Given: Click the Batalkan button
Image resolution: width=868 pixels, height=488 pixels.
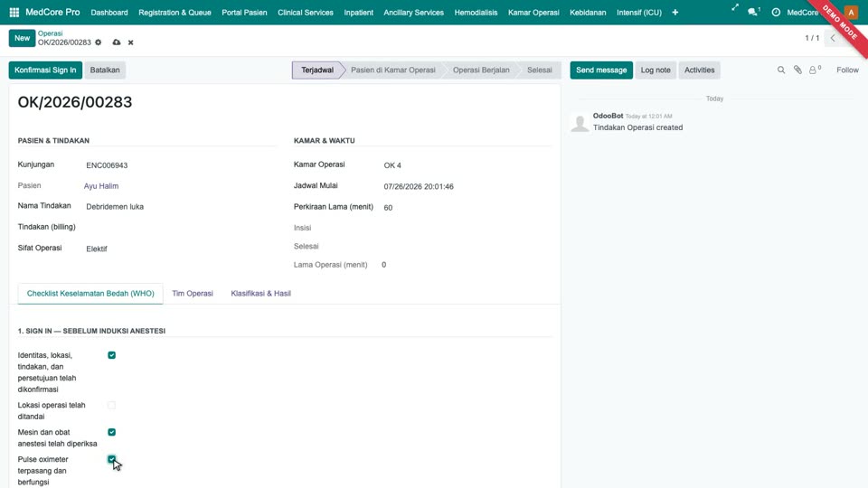Looking at the screenshot, I should (x=105, y=70).
